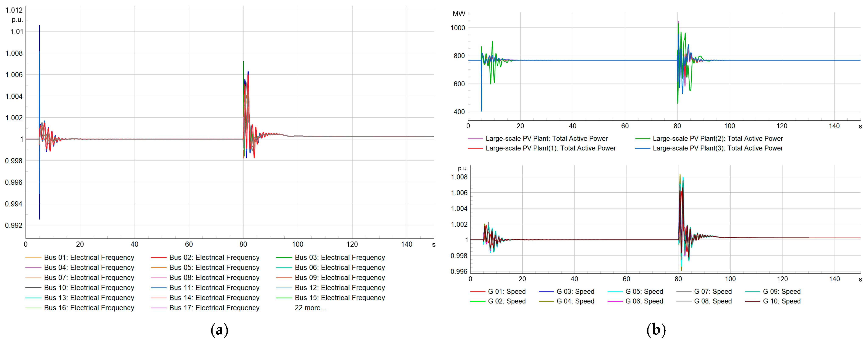Select the Bus 03 Electrical Frequency legend label
Screen dimensions: 868x345
[x=339, y=258]
